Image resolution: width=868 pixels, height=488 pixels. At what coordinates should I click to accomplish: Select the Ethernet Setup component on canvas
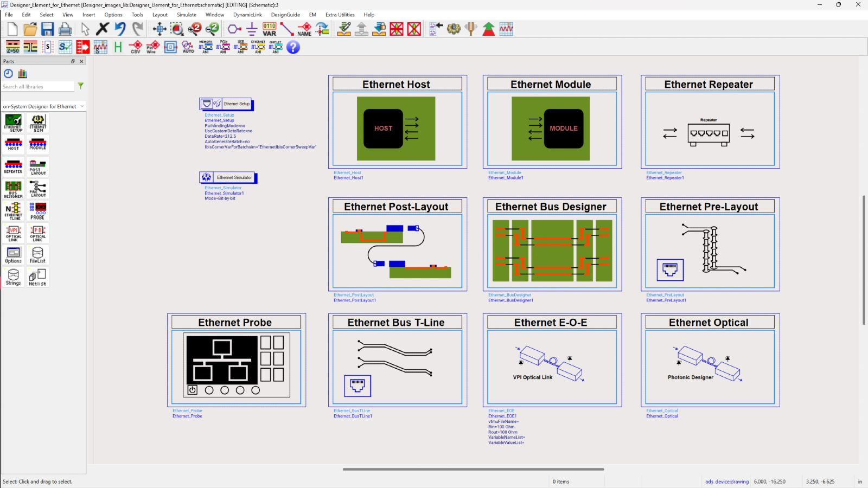pos(226,104)
